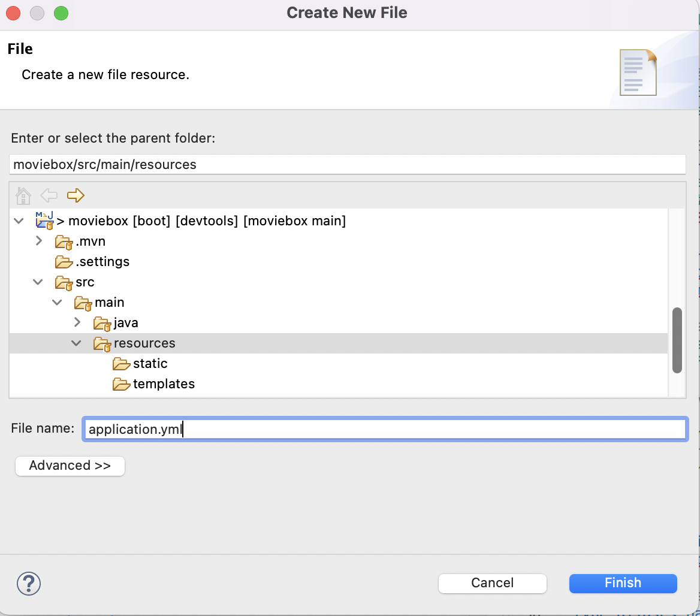The image size is (700, 616).
Task: Collapse the moviebox project node
Action: click(x=19, y=221)
